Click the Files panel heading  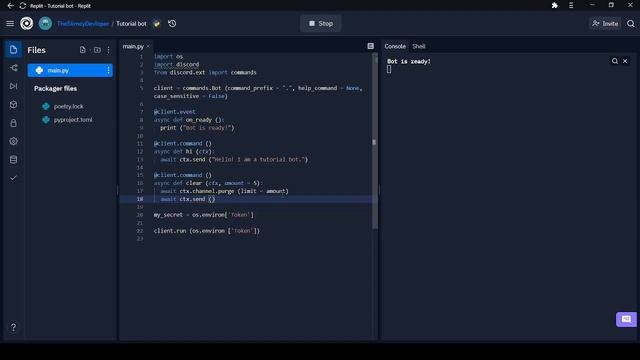36,50
